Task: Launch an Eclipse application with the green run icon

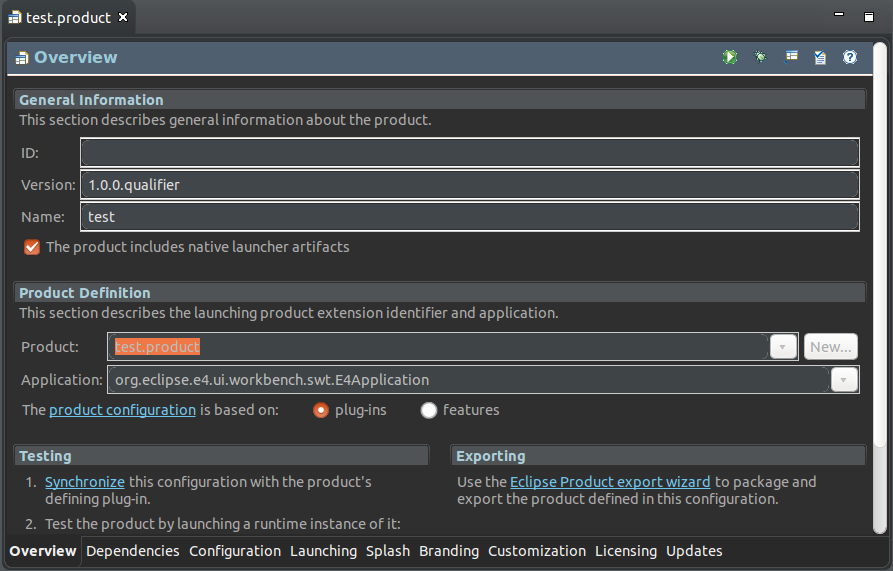Action: pyautogui.click(x=730, y=57)
